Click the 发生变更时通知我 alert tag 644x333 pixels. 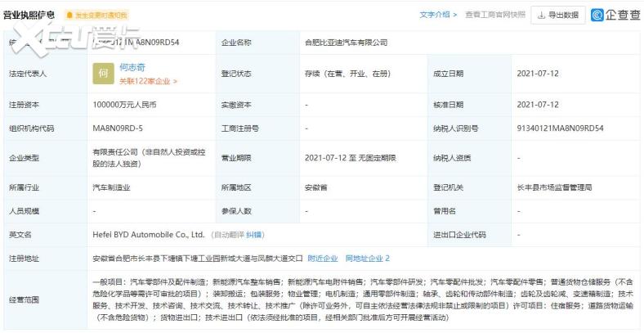click(97, 16)
